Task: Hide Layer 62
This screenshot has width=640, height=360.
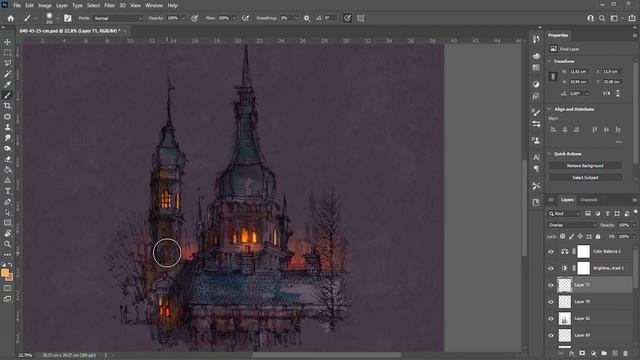Action: point(551,318)
